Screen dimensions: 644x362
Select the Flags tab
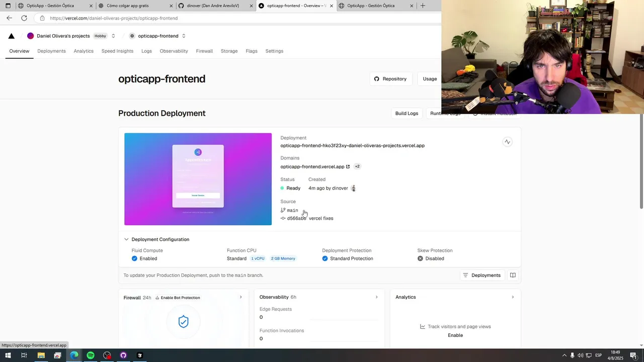tap(252, 51)
